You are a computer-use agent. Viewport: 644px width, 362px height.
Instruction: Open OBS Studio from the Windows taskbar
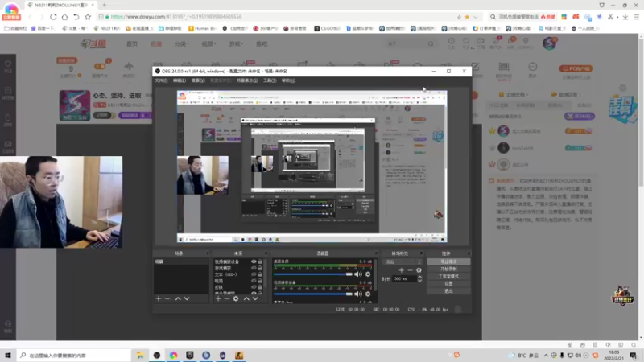click(x=157, y=355)
